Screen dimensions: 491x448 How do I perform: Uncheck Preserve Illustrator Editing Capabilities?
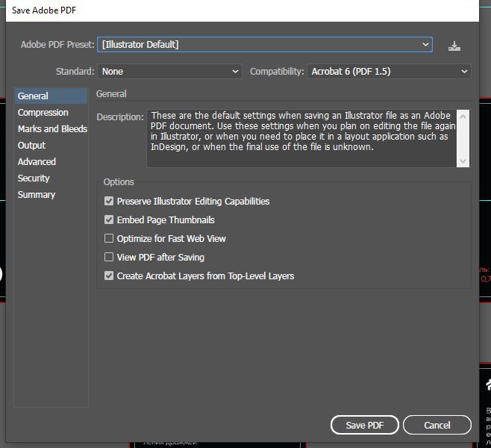click(109, 201)
